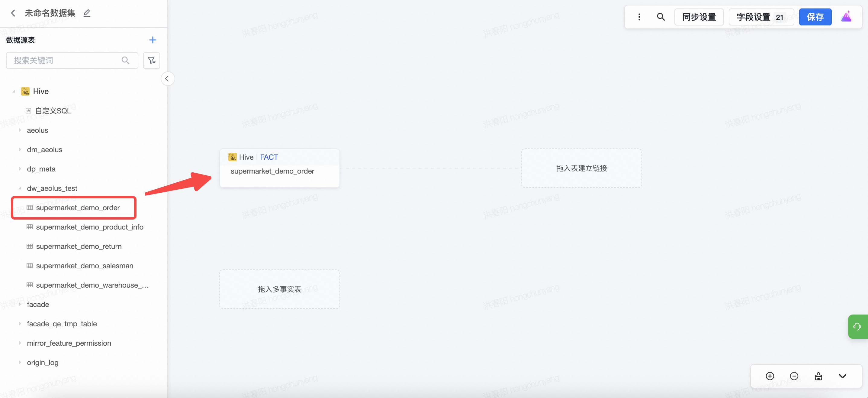Click the pencil icon to rename dataset

point(87,13)
